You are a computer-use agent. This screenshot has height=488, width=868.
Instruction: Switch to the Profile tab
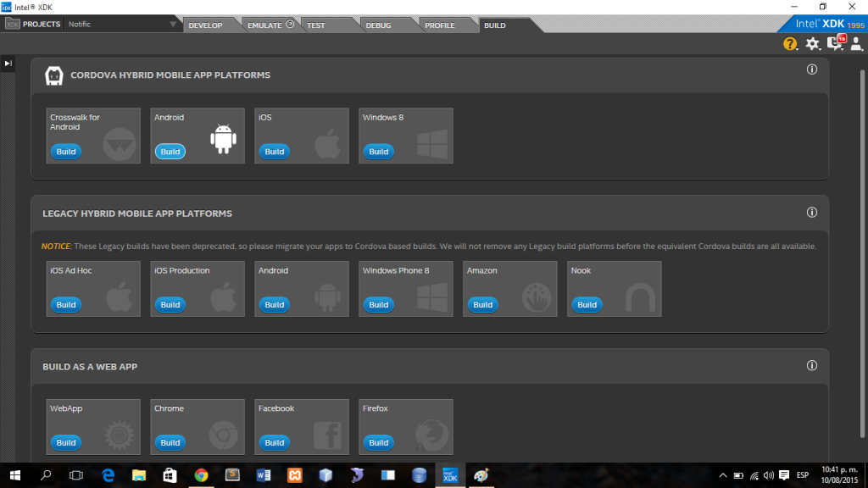pyautogui.click(x=440, y=25)
